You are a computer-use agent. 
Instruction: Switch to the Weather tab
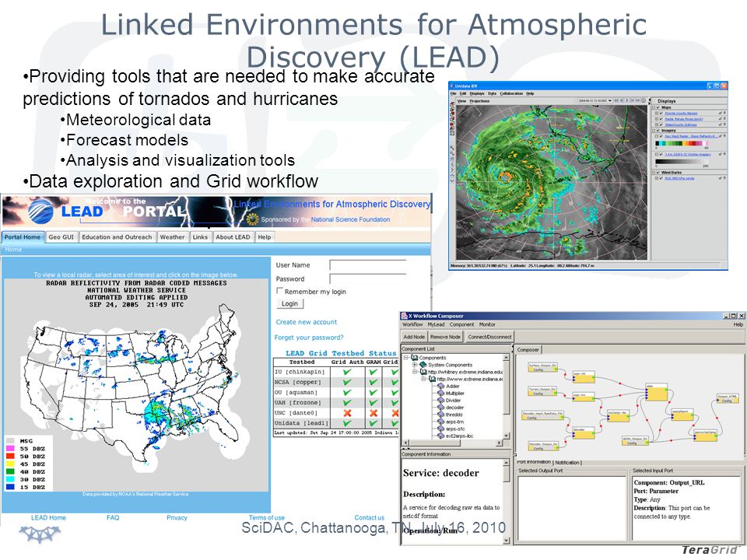[172, 237]
